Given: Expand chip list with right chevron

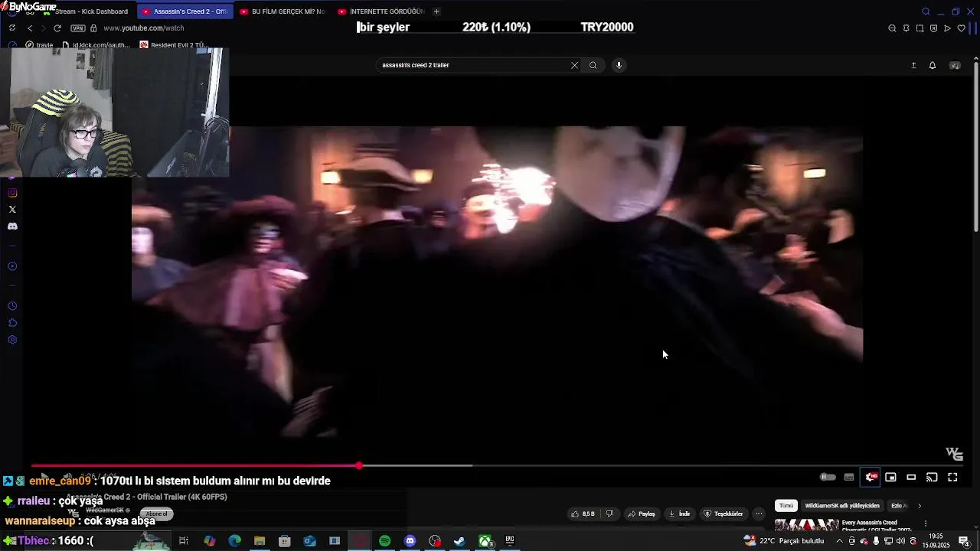Looking at the screenshot, I should coord(920,506).
